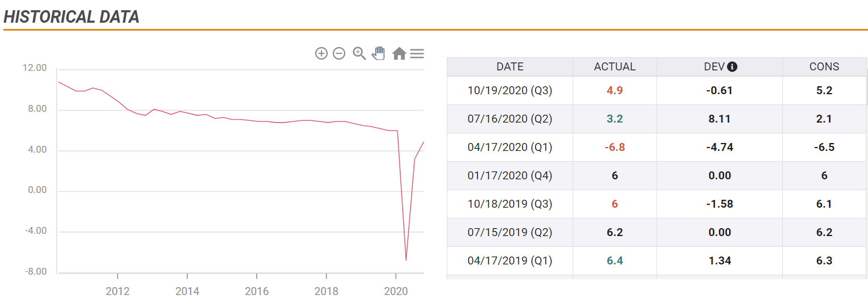The height and width of the screenshot is (307, 868).
Task: Click the HISTORICAL DATA heading
Action: 71,16
